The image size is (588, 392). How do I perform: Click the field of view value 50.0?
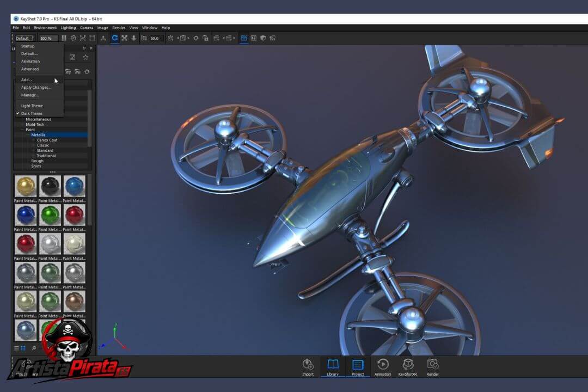coord(156,38)
